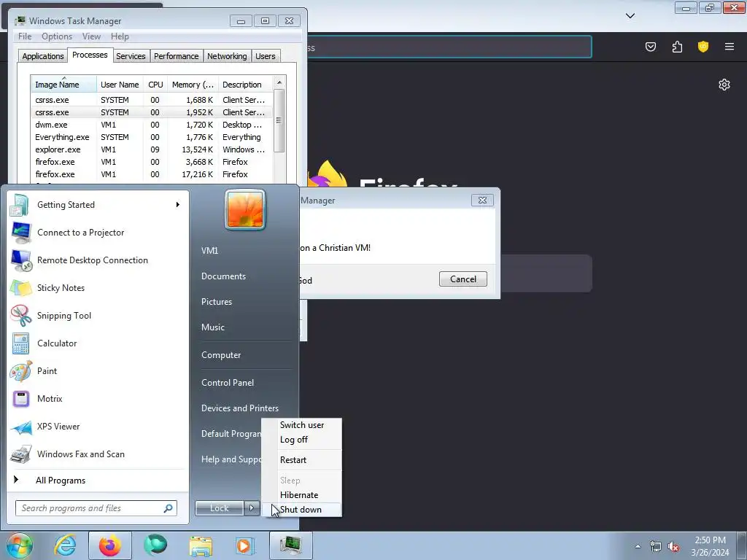Open Control Panel from Start menu
Screen dimensions: 747x560
pos(228,383)
